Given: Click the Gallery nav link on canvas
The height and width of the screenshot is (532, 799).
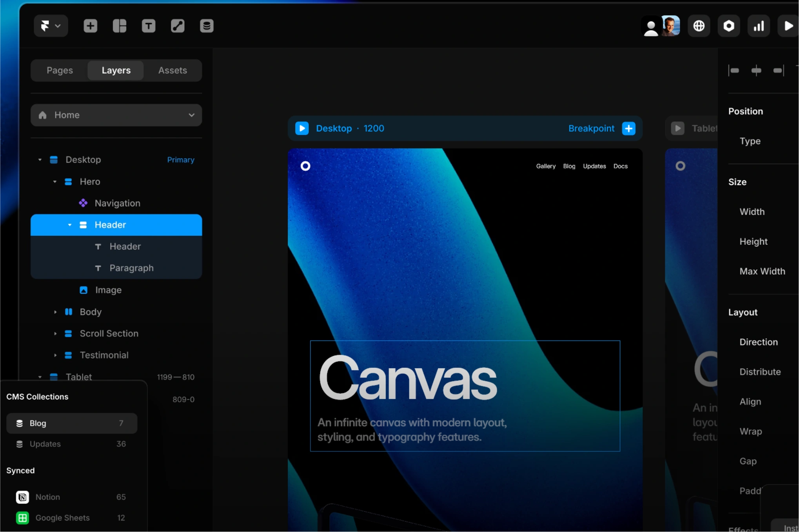Looking at the screenshot, I should [x=546, y=166].
